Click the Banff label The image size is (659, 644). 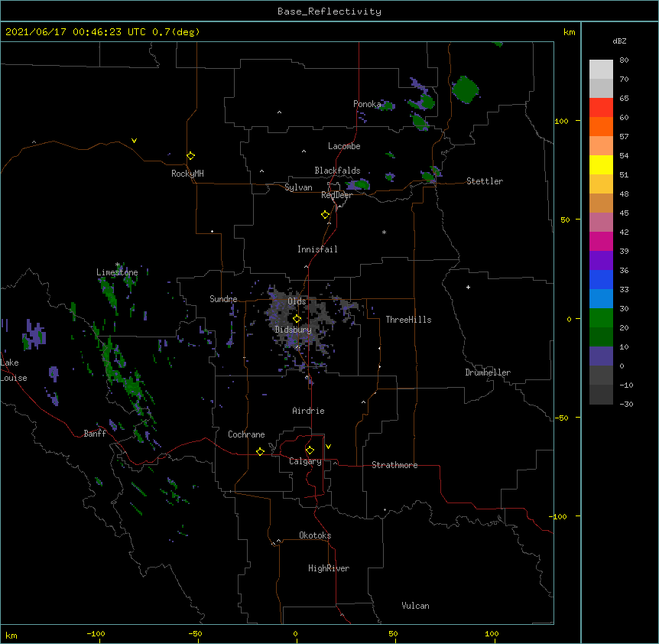95,434
